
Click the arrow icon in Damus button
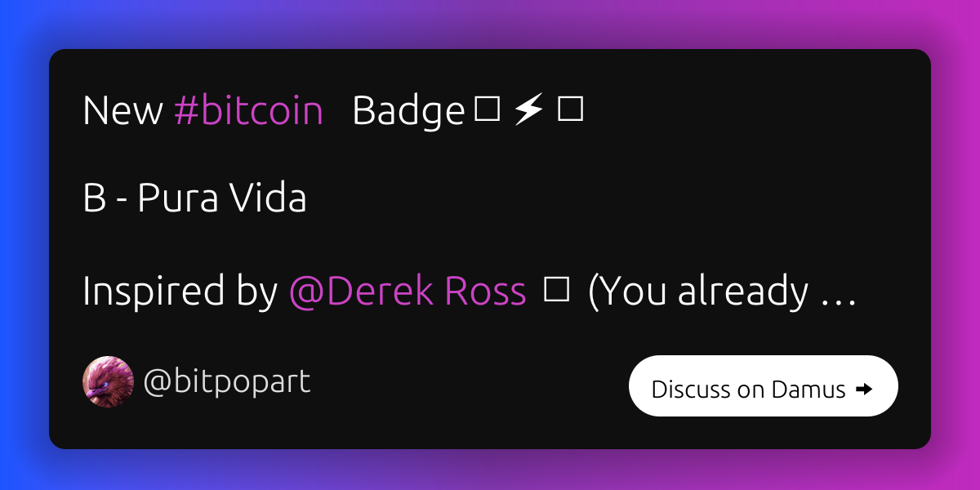[863, 390]
